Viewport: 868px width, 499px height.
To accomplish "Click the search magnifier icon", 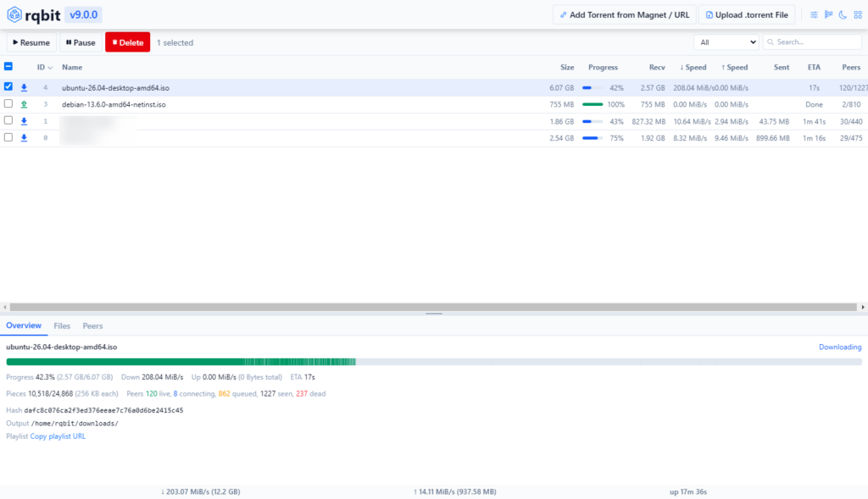I will (x=771, y=42).
